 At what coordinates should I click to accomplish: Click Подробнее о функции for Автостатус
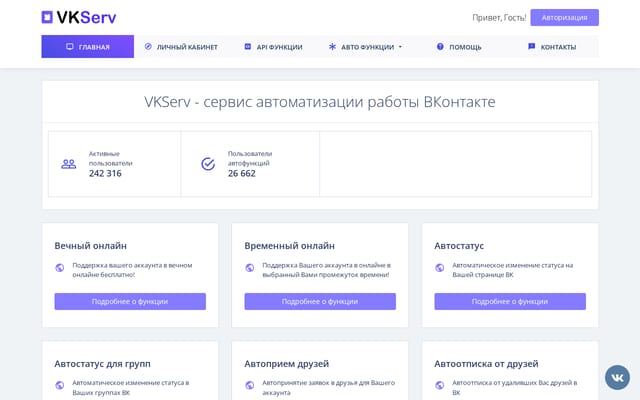[510, 301]
